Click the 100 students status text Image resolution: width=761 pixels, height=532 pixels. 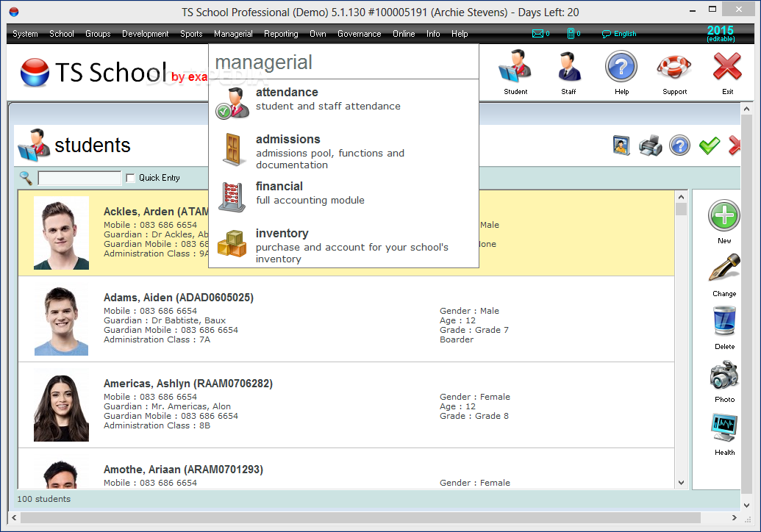coord(43,498)
